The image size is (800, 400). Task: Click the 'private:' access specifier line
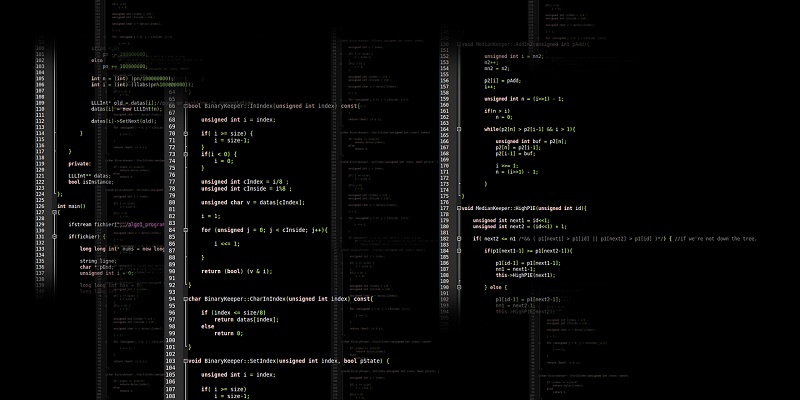point(79,163)
